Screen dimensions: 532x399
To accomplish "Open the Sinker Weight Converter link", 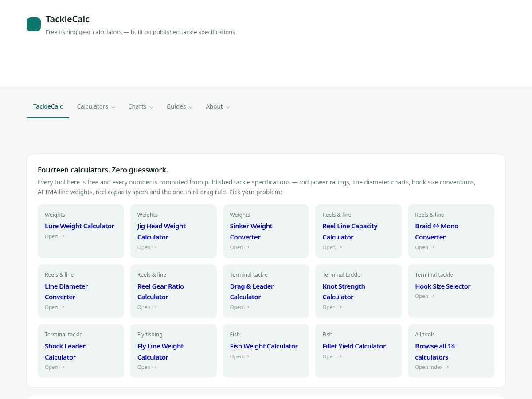I will click(251, 231).
